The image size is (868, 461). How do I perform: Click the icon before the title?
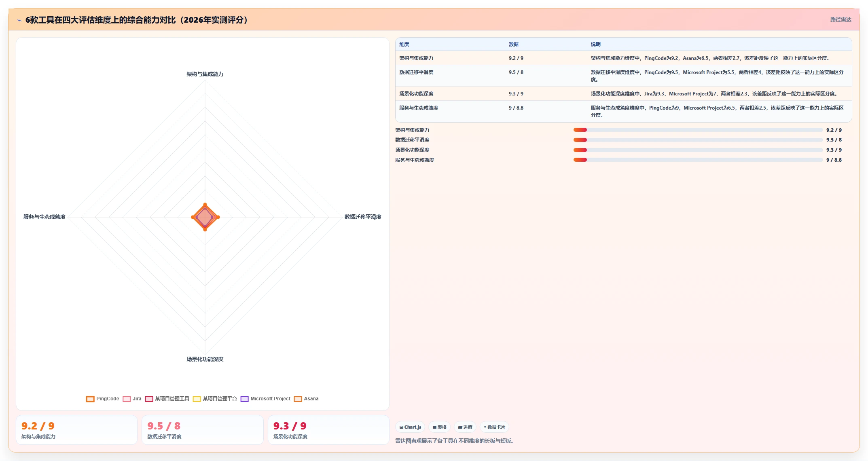19,20
